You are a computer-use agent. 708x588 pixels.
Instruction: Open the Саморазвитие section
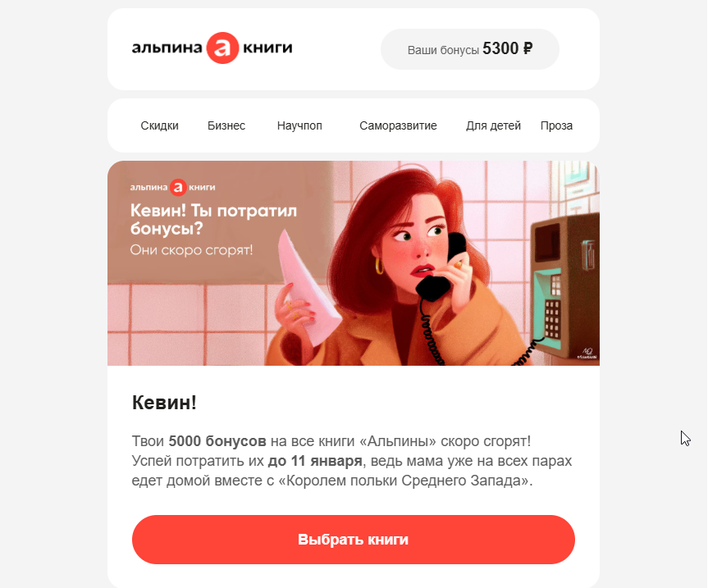coord(398,125)
